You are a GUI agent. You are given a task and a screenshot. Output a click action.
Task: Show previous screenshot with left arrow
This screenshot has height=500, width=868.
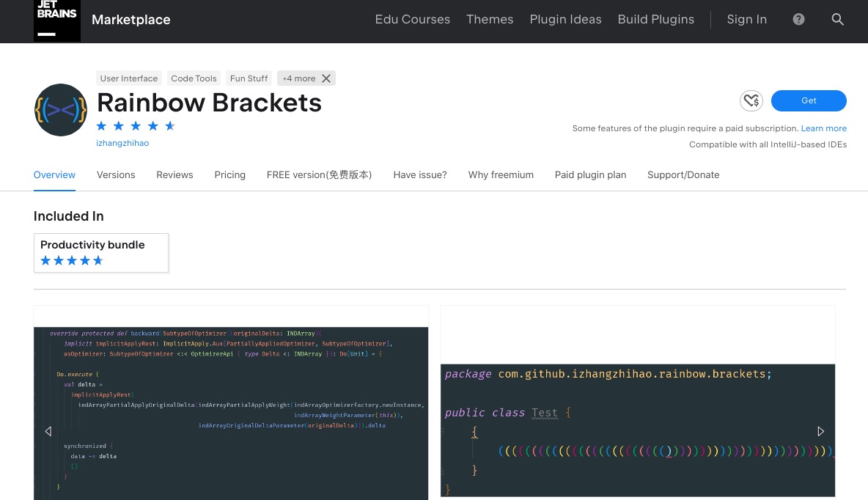[48, 431]
